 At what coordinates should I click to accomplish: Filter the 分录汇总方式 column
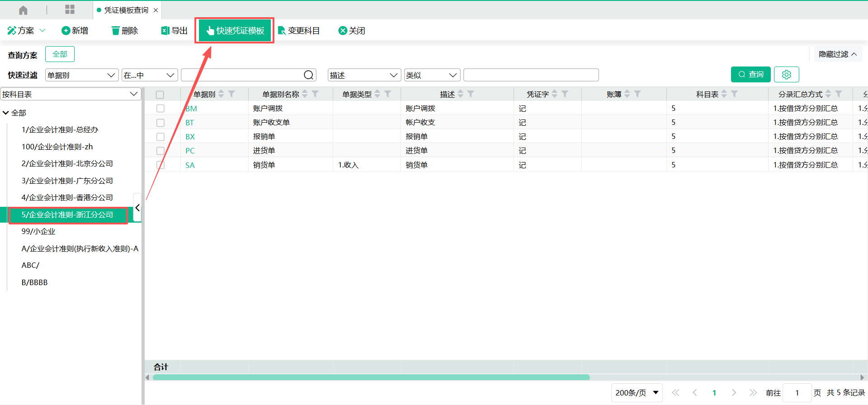click(x=838, y=94)
